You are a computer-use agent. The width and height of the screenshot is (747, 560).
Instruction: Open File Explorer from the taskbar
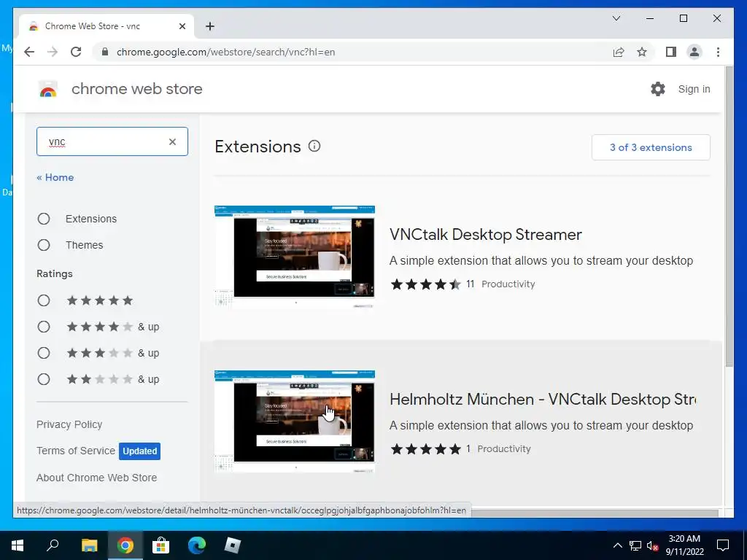pyautogui.click(x=89, y=545)
